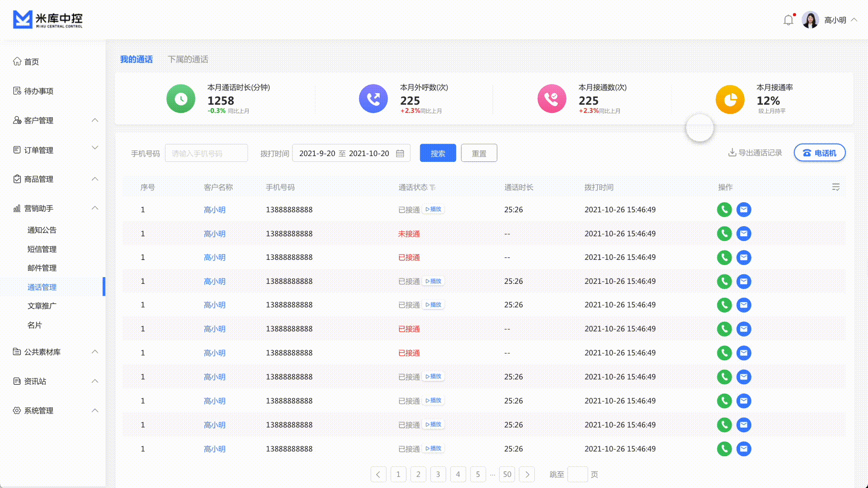Click 未接通 status in second row
This screenshot has height=488, width=868.
pyautogui.click(x=409, y=233)
